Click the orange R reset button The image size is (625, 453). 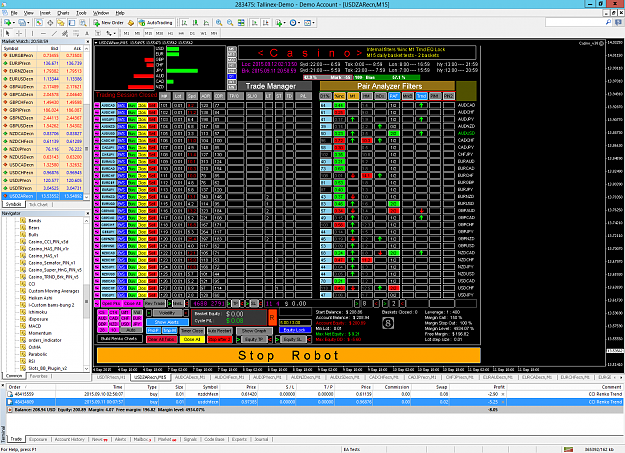point(273,317)
